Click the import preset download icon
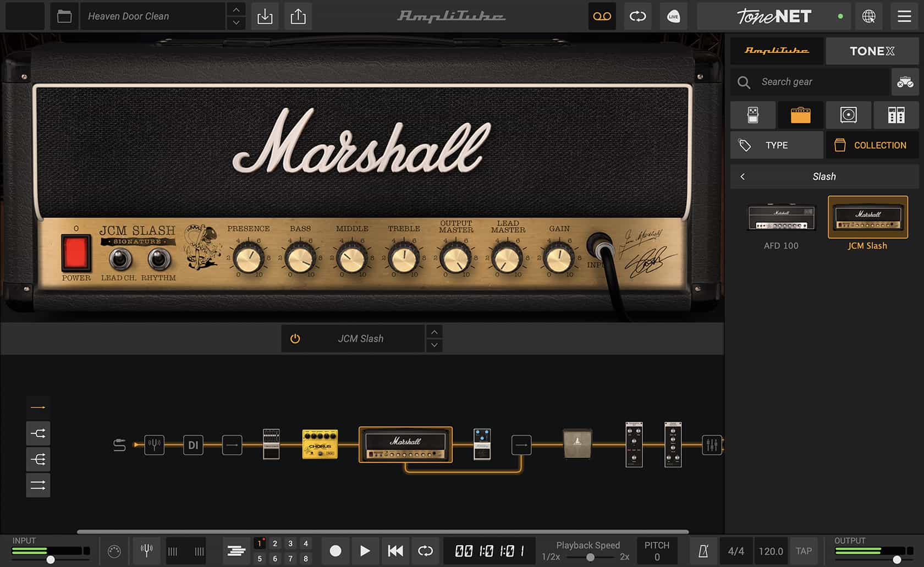This screenshot has width=924, height=567. (x=265, y=16)
